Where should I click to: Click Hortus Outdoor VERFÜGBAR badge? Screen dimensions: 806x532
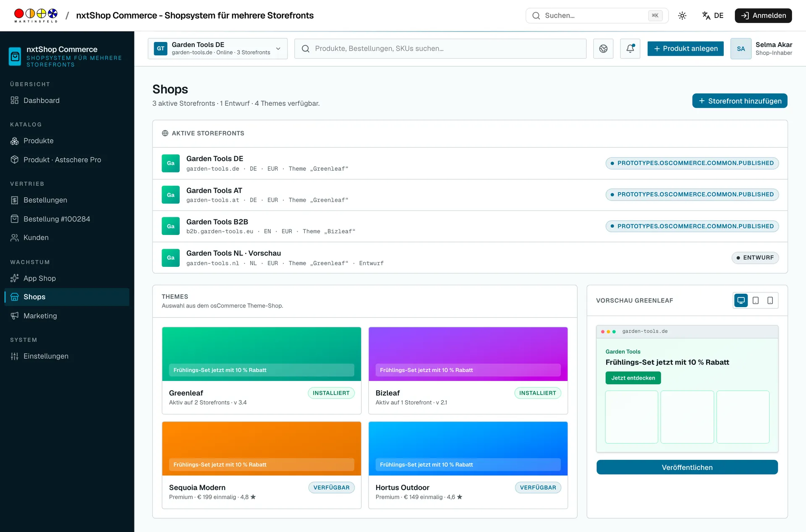538,488
